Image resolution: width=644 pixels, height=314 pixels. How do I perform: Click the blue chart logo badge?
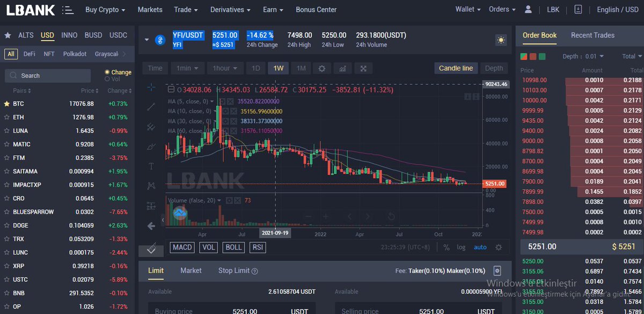(x=179, y=214)
